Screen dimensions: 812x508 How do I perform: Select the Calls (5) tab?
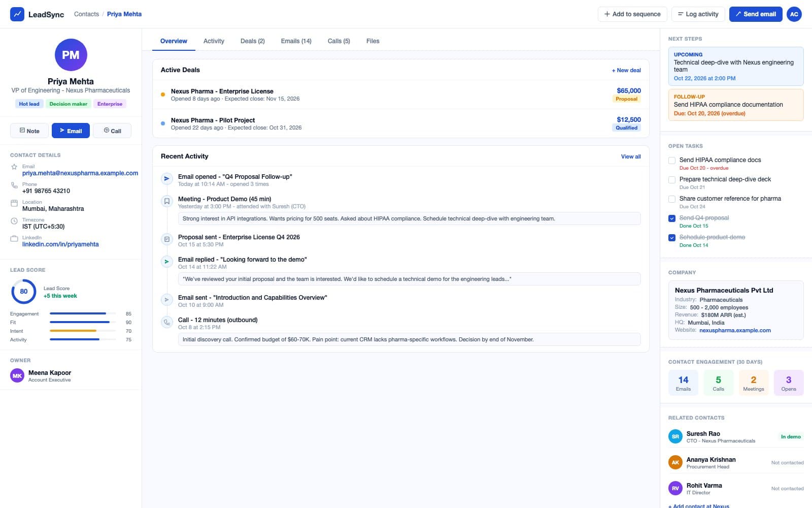(x=339, y=41)
